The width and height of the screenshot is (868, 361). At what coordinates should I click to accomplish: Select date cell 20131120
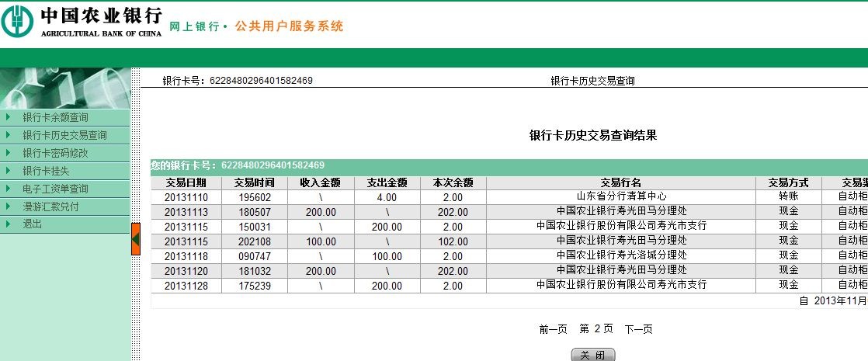pos(186,271)
